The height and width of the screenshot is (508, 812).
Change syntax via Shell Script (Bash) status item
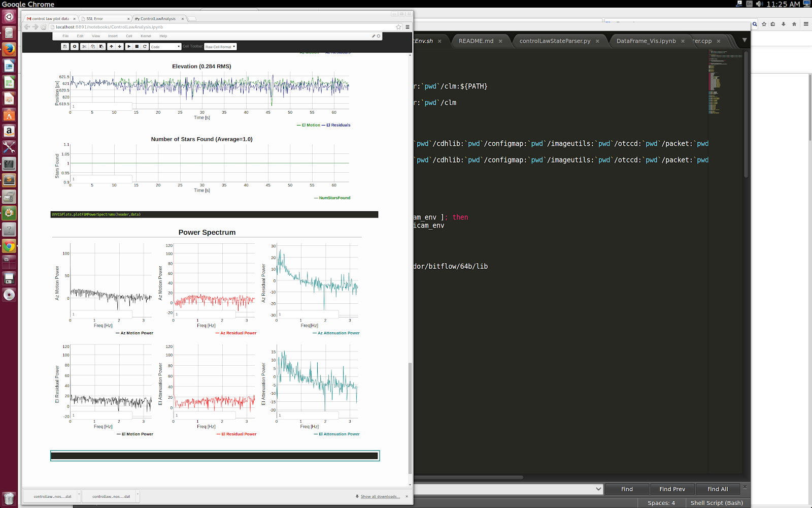pos(717,503)
